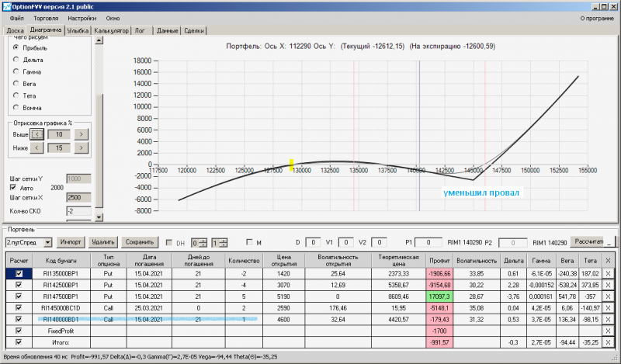This screenshot has height=364, width=621.
Task: Open the О програме menu item
Action: pyautogui.click(x=597, y=18)
